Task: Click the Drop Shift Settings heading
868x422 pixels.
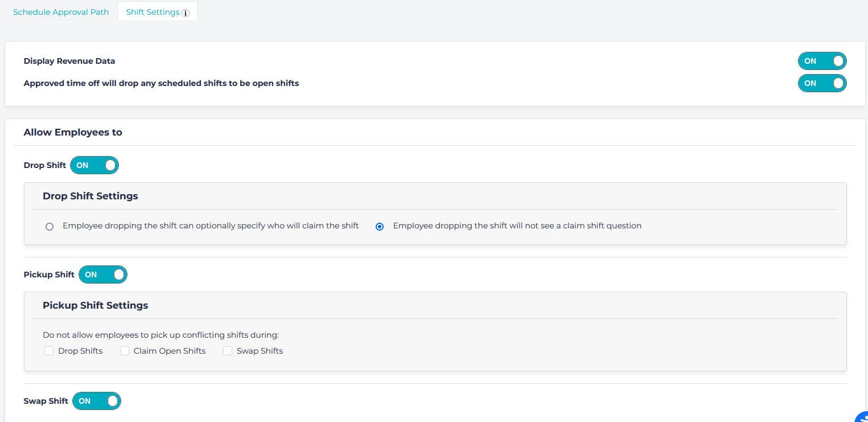Action: [90, 196]
